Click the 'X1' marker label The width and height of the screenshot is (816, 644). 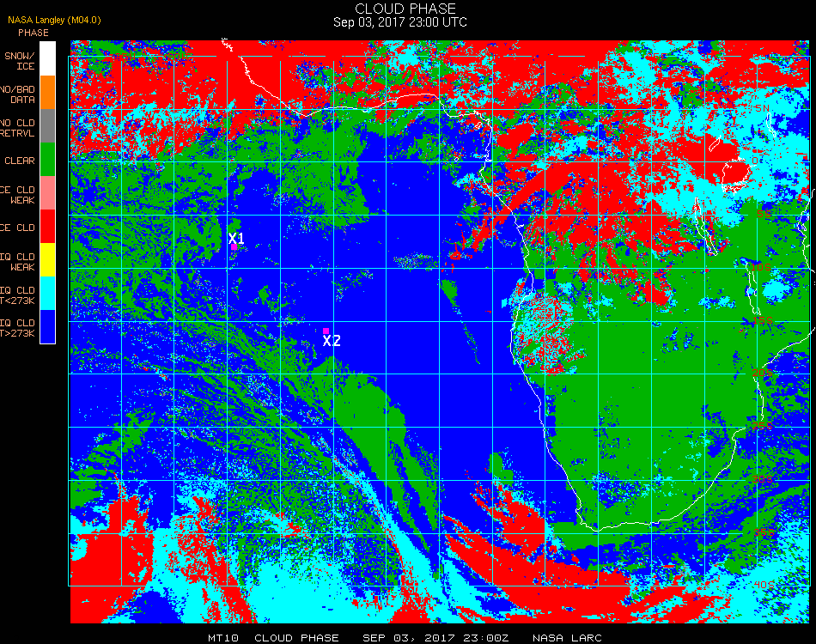(236, 238)
